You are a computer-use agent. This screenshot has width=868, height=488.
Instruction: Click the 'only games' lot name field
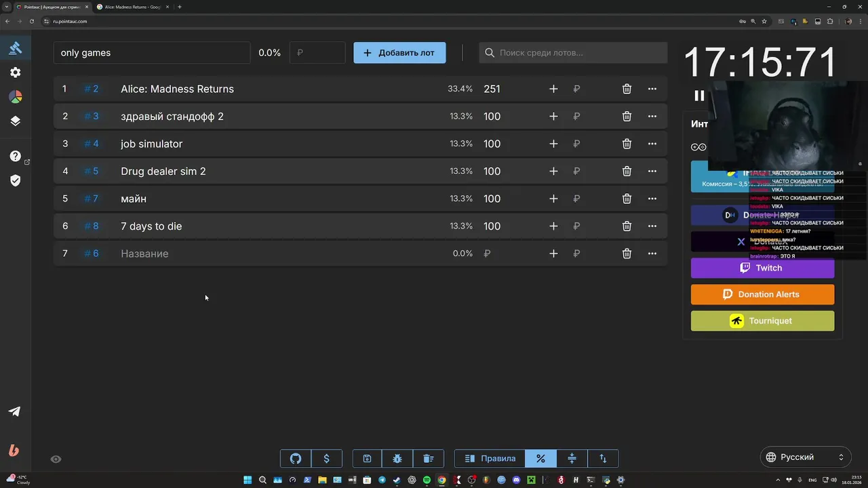(x=152, y=53)
